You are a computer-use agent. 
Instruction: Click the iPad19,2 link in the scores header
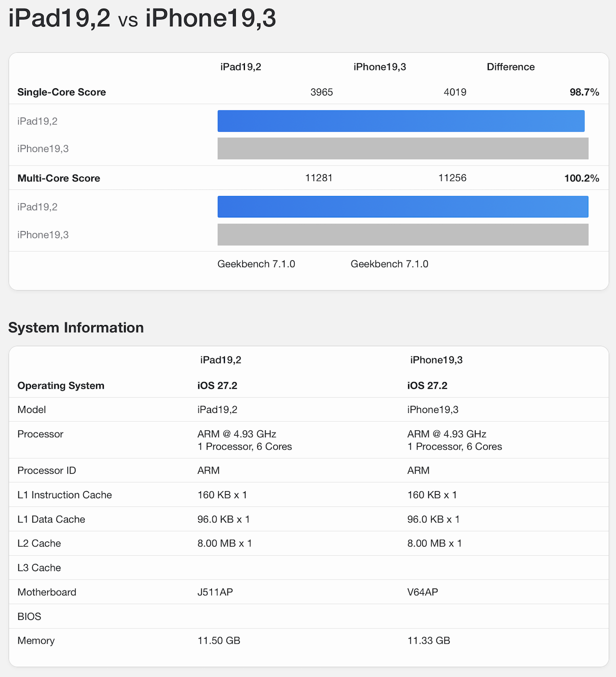tap(241, 67)
